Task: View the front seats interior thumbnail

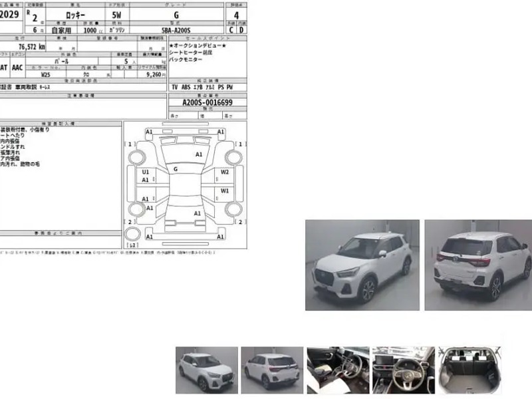Action: (338, 370)
